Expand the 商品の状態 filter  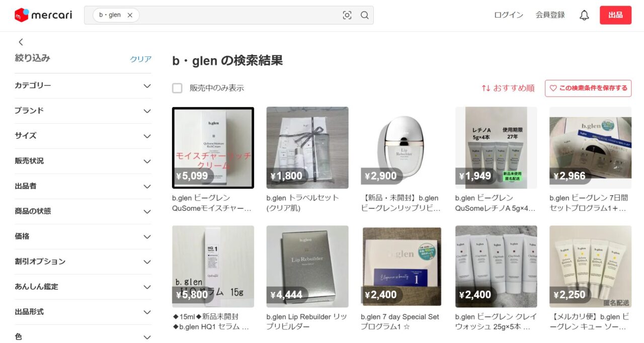83,211
